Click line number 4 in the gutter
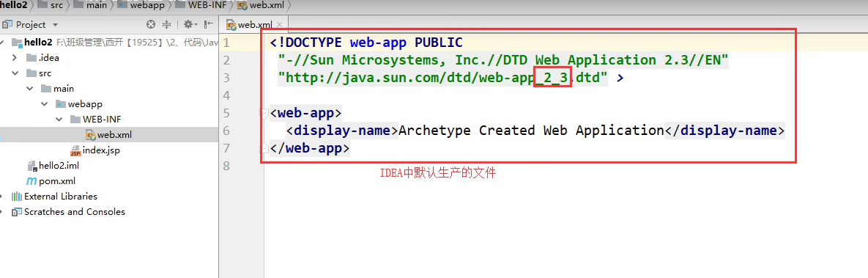868x278 pixels. point(226,96)
